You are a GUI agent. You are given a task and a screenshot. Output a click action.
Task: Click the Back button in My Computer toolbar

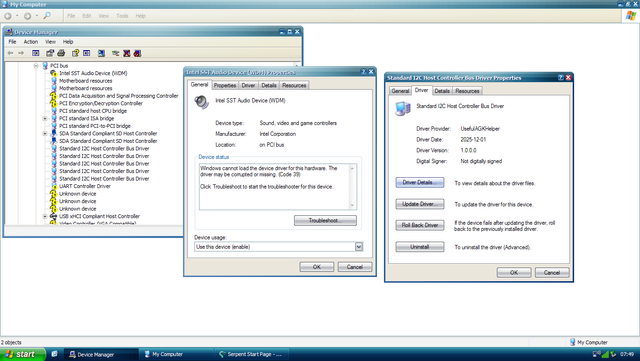(8, 16)
